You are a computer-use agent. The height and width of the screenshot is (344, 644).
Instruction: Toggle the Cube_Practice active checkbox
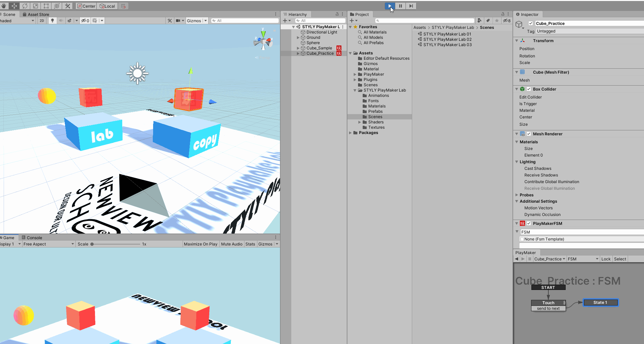(531, 23)
